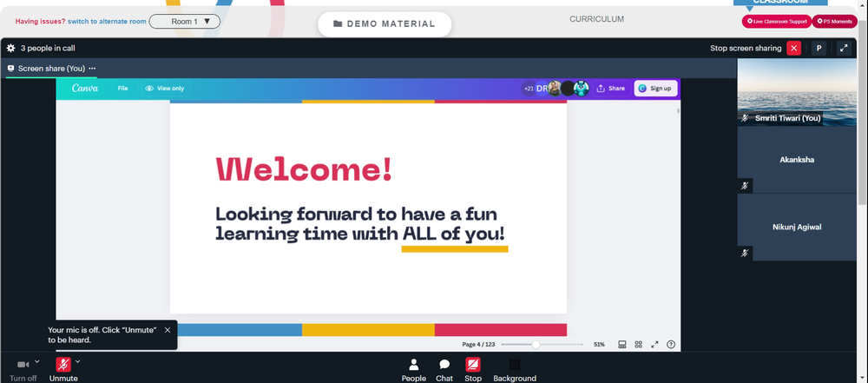Open the Demo Material folder button
This screenshot has width=868, height=383.
point(385,23)
